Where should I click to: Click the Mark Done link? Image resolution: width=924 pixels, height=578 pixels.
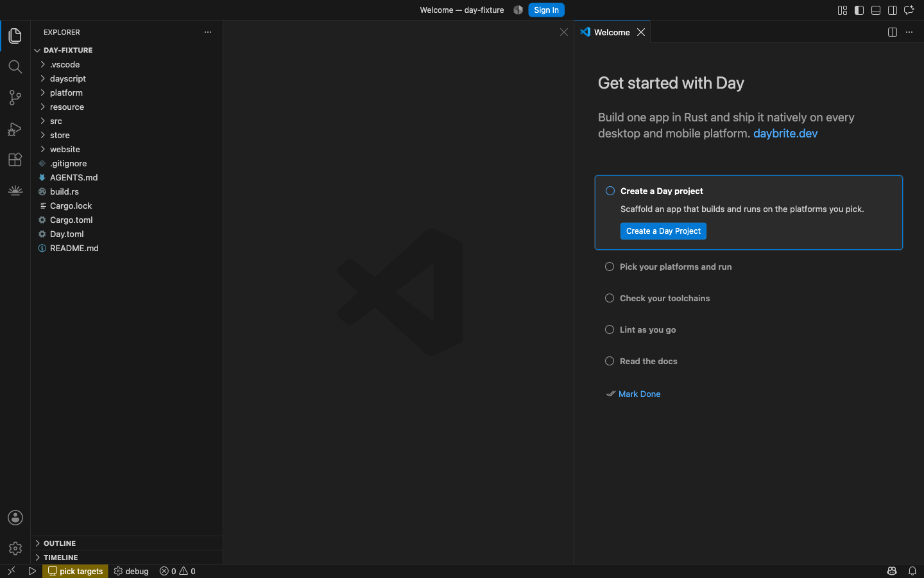tap(639, 394)
